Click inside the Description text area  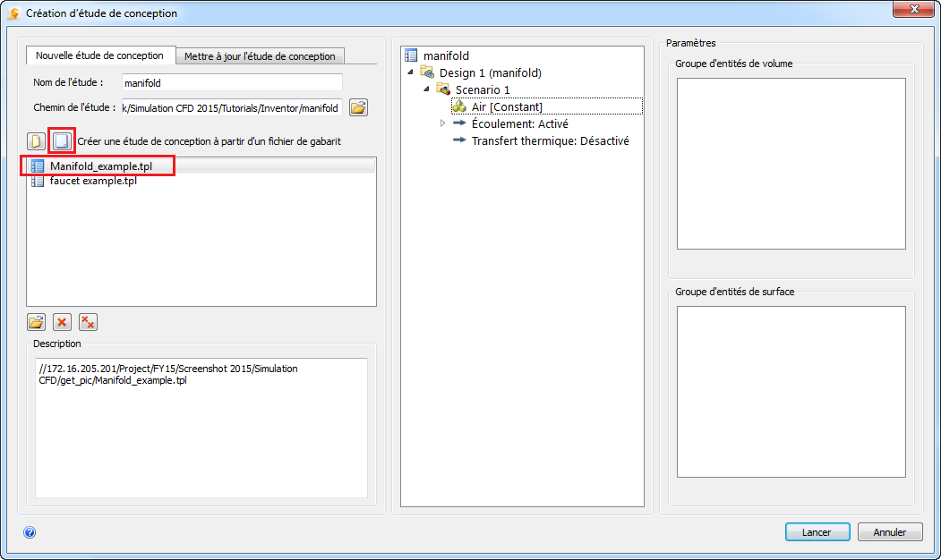201,428
